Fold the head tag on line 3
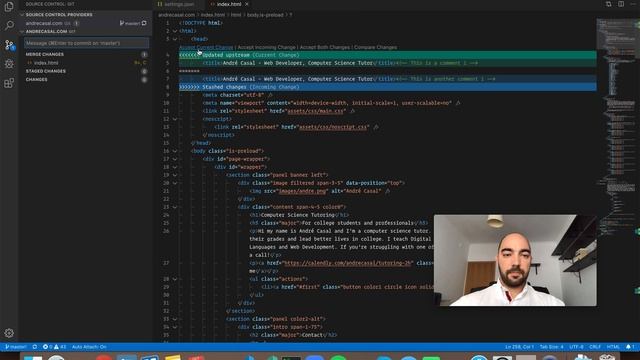Image resolution: width=640 pixels, height=360 pixels. (175, 39)
